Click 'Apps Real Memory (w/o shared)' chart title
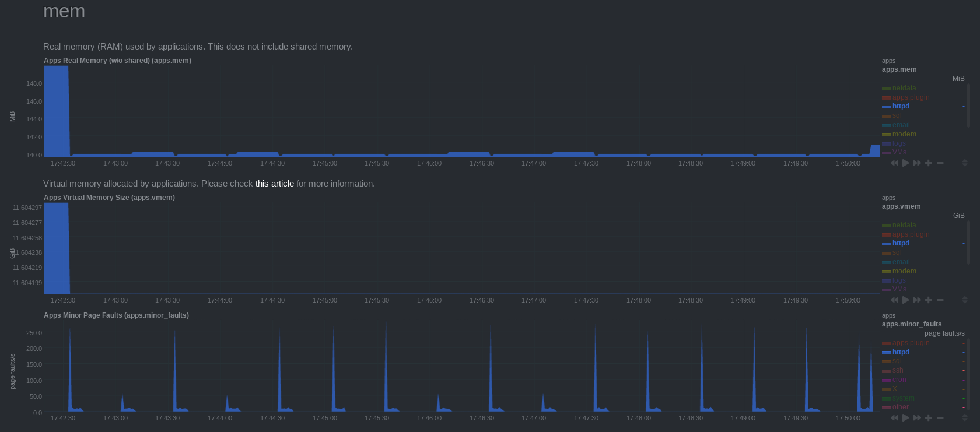This screenshot has height=432, width=980. pyautogui.click(x=117, y=61)
